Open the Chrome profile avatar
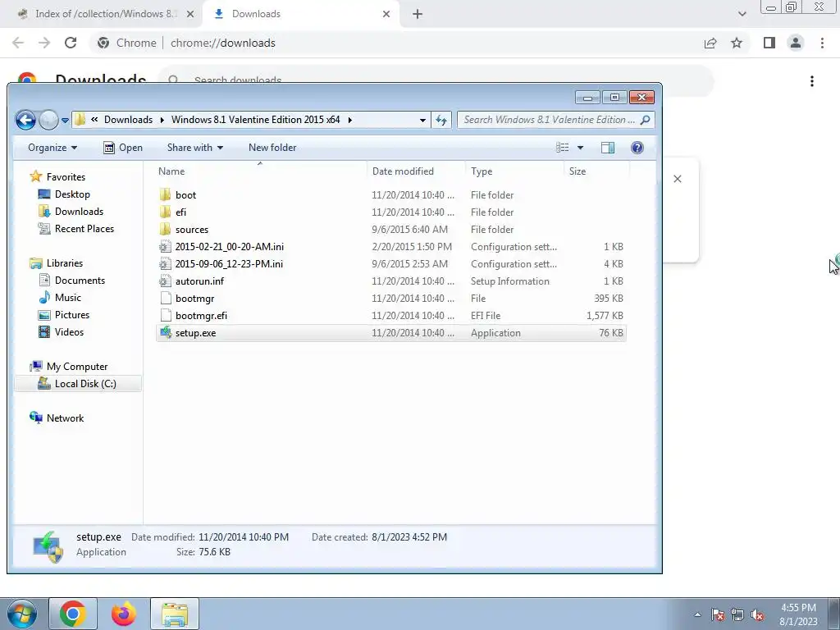This screenshot has width=840, height=630. click(x=796, y=43)
